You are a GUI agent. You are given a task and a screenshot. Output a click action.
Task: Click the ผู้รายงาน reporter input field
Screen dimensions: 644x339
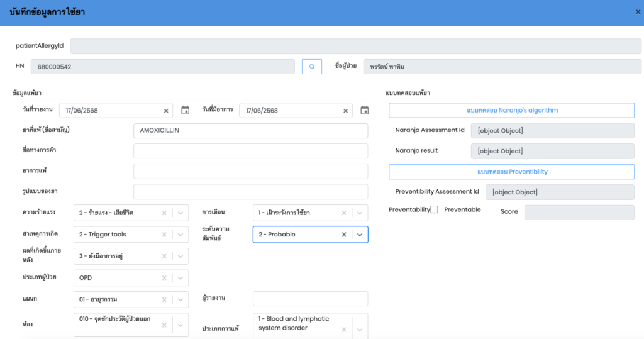pyautogui.click(x=310, y=299)
